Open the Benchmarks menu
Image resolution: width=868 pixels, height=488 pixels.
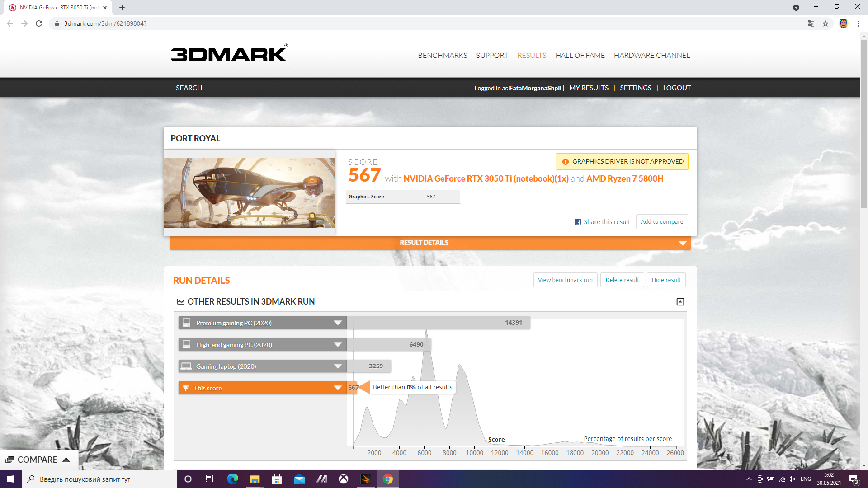click(443, 56)
